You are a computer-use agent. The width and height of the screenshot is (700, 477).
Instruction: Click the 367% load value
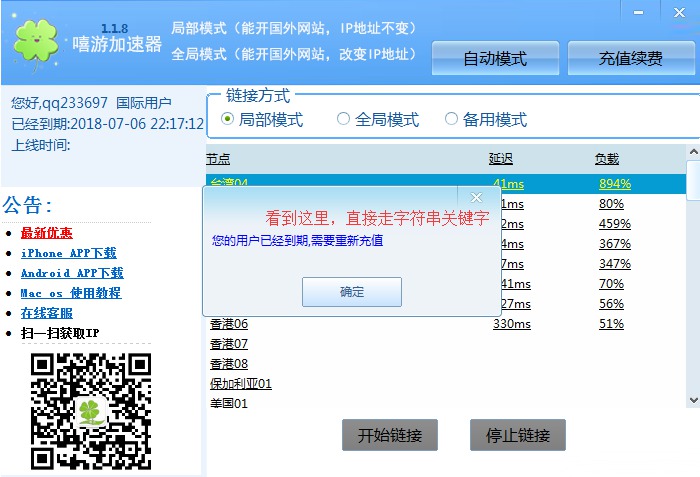[615, 244]
